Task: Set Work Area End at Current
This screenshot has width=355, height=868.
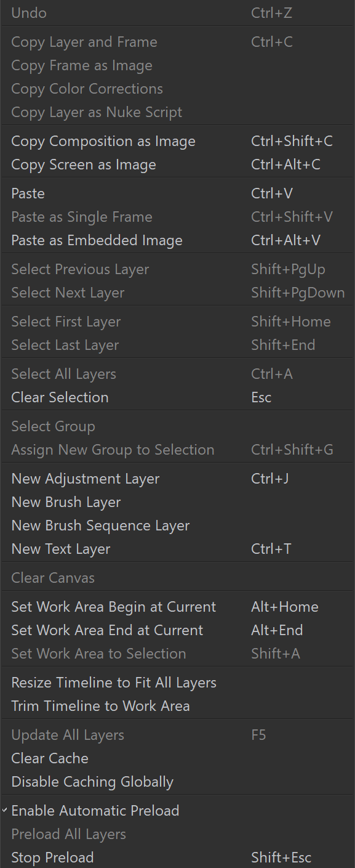Action: 177,630
